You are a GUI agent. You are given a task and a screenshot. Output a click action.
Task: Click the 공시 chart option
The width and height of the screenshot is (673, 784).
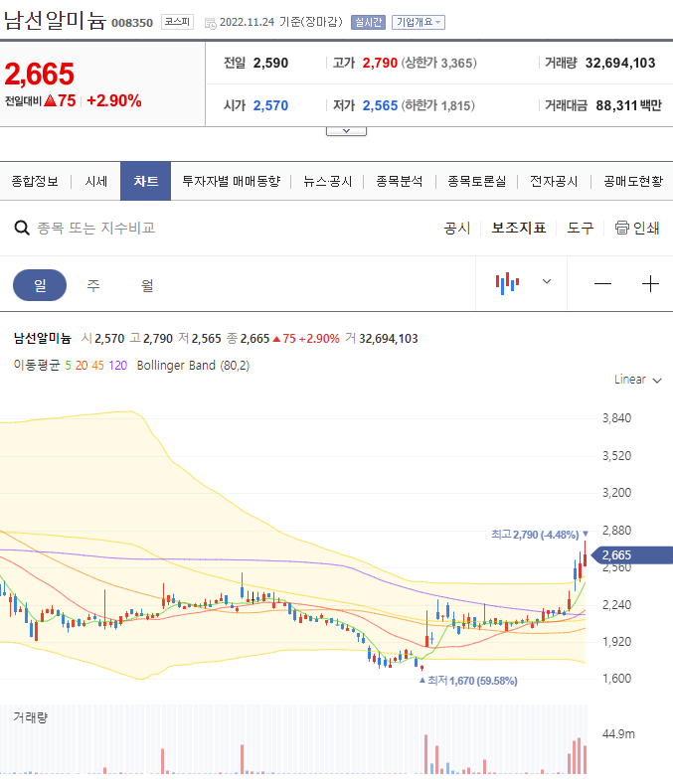(x=457, y=228)
